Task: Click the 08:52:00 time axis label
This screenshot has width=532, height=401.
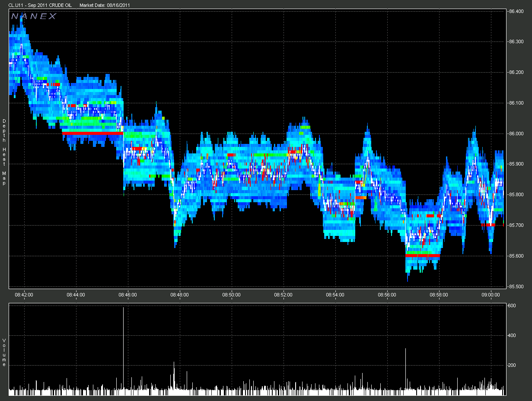Action: click(284, 295)
